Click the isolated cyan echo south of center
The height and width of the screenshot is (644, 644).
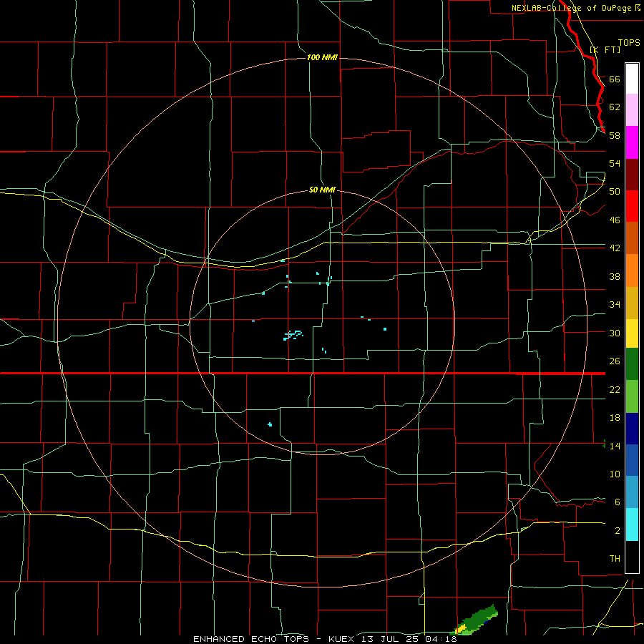270,424
